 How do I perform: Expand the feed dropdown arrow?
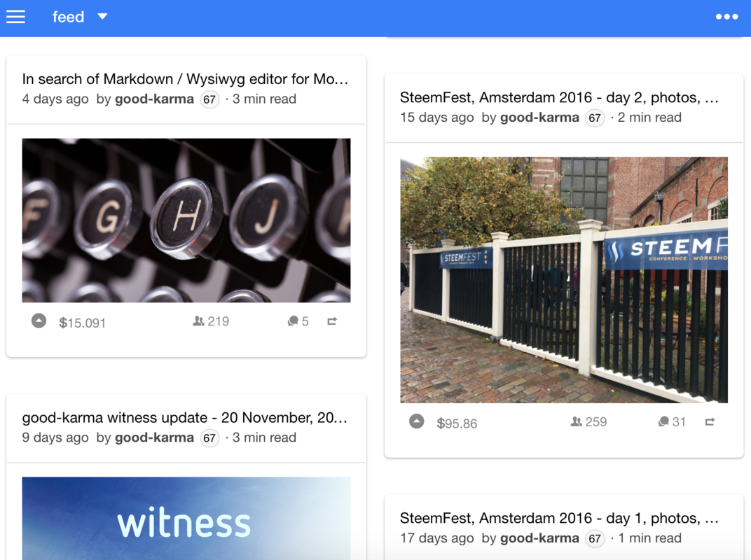pyautogui.click(x=102, y=17)
